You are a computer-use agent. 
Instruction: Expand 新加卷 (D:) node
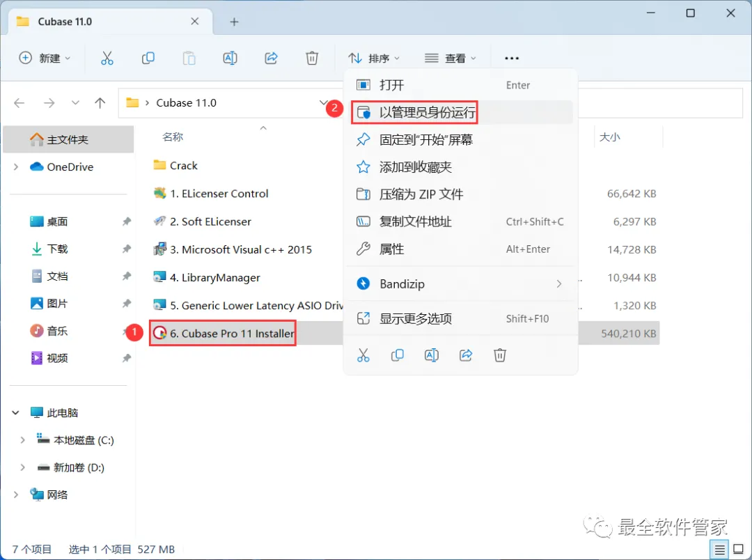click(22, 467)
